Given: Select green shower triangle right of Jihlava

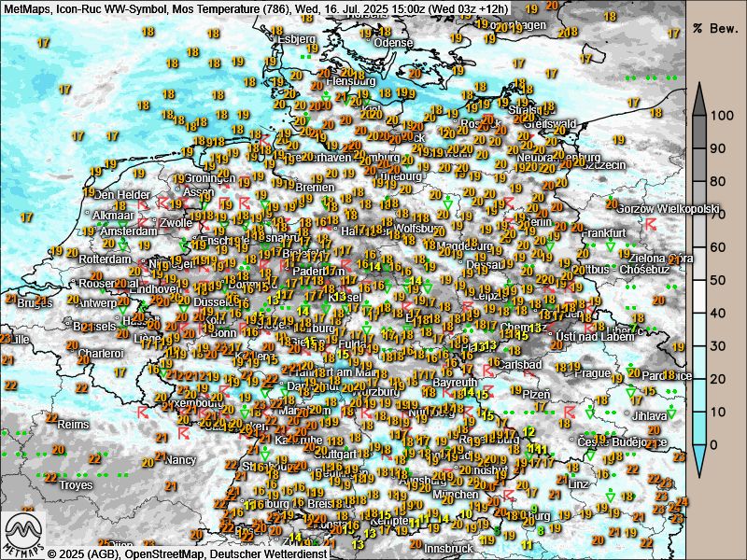Looking at the screenshot, I should 669,412.
